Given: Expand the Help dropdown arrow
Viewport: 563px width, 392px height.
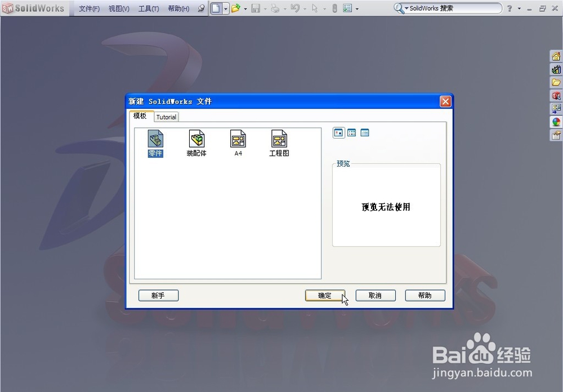Looking at the screenshot, I should tap(519, 8).
